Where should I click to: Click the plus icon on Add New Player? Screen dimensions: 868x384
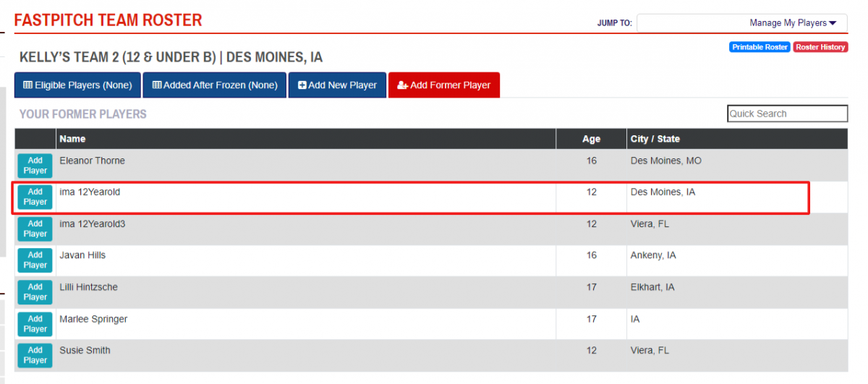pos(302,85)
